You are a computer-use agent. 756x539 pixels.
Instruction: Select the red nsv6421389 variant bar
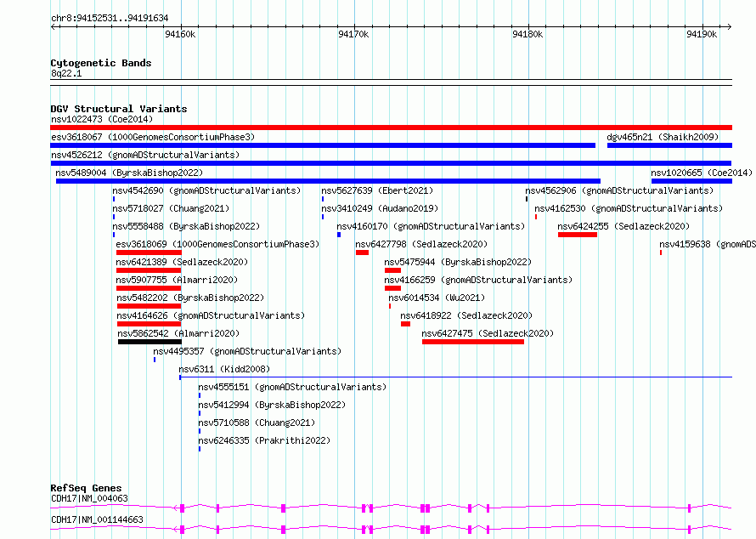click(149, 270)
